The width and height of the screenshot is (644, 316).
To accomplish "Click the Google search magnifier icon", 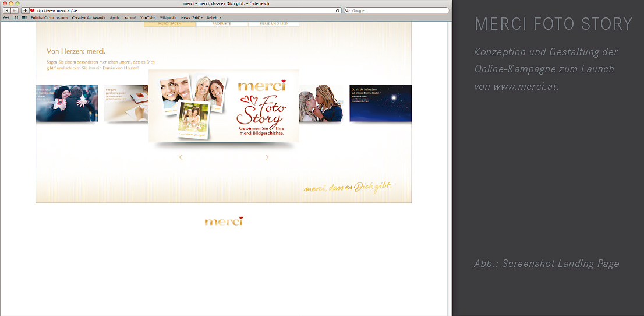I will pyautogui.click(x=348, y=10).
